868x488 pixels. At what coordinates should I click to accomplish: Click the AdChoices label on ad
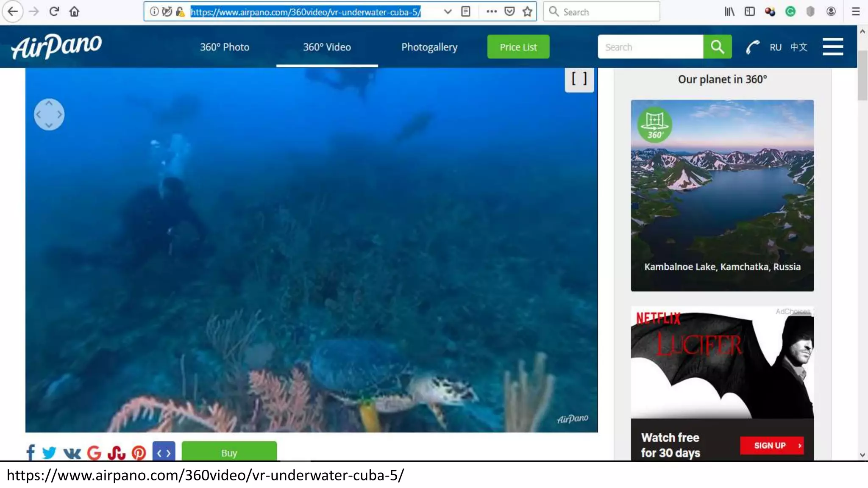(793, 311)
